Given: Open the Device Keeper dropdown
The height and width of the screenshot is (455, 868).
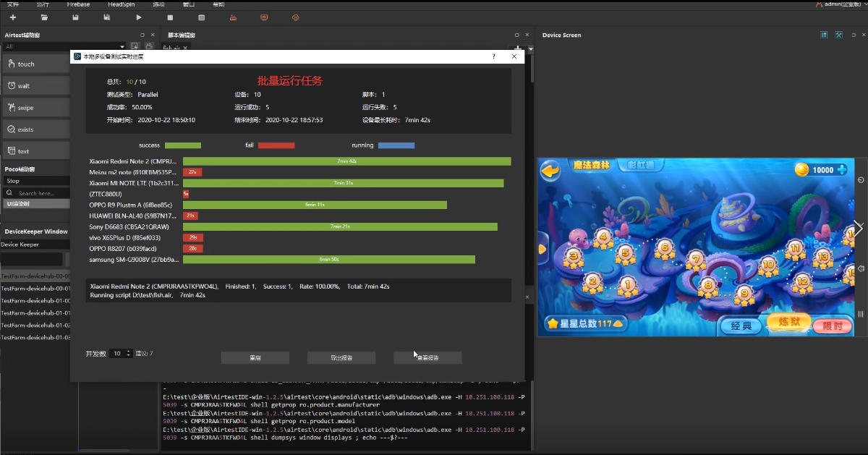Looking at the screenshot, I should tap(36, 244).
